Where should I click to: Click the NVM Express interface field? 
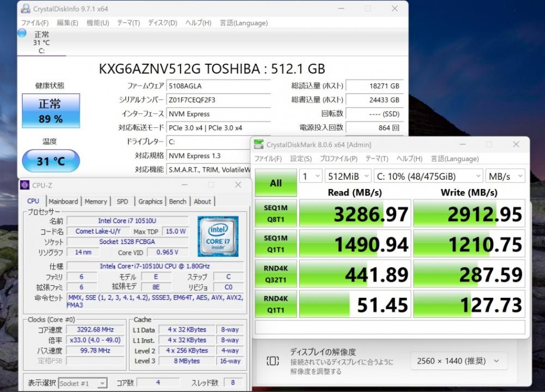[x=219, y=114]
